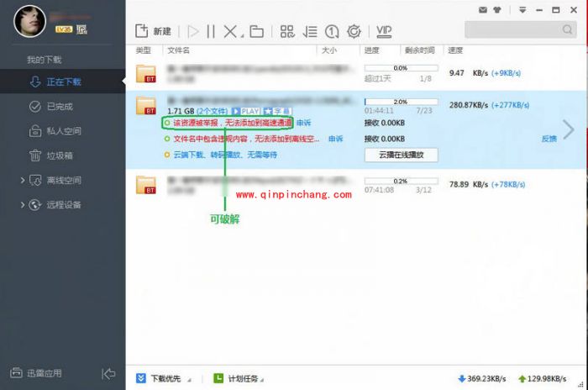Click the magnifier search icon
The height and width of the screenshot is (390, 588).
[567, 29]
